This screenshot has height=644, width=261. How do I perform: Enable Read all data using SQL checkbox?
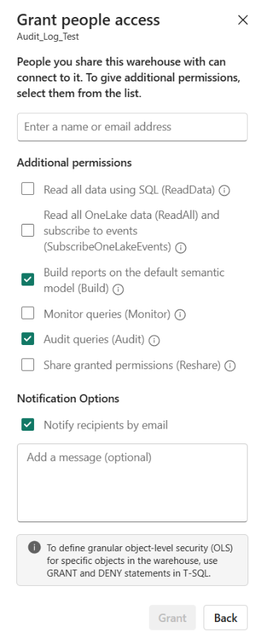[x=28, y=189]
